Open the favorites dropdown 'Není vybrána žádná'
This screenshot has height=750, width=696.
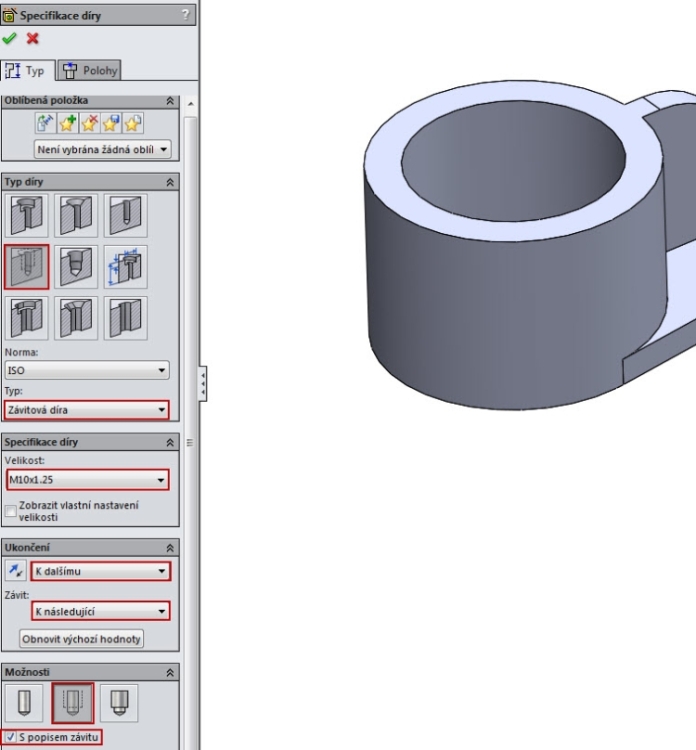pyautogui.click(x=102, y=149)
